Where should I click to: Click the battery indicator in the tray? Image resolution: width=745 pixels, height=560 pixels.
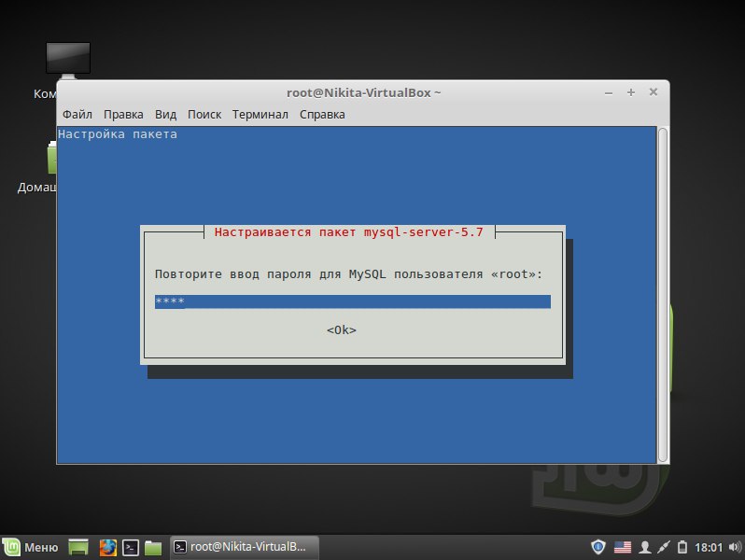(682, 547)
